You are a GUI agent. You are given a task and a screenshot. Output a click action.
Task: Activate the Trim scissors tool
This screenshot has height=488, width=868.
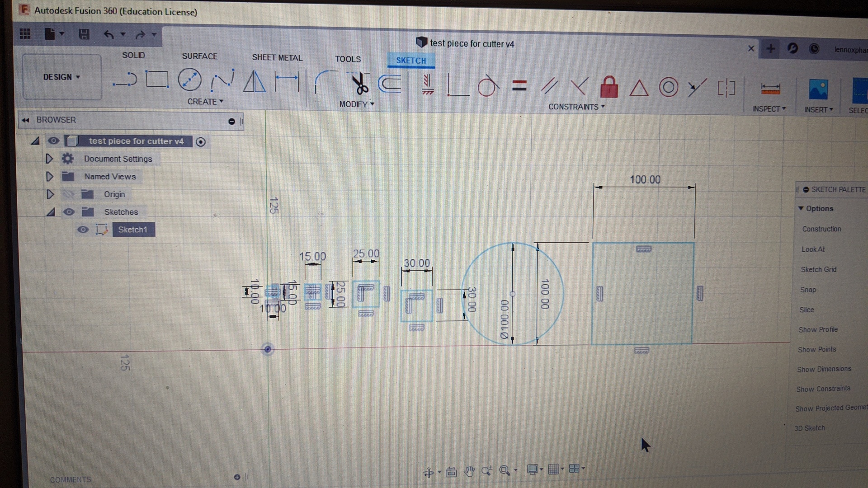point(359,84)
